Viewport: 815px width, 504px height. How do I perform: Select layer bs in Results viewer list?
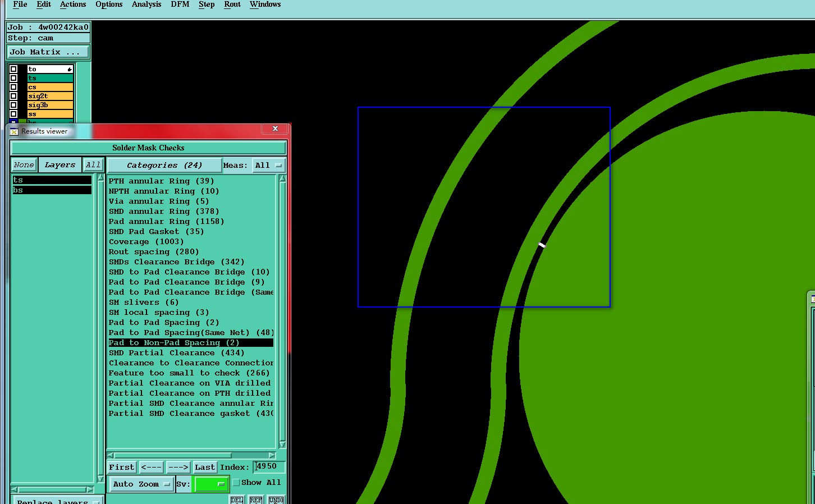52,190
